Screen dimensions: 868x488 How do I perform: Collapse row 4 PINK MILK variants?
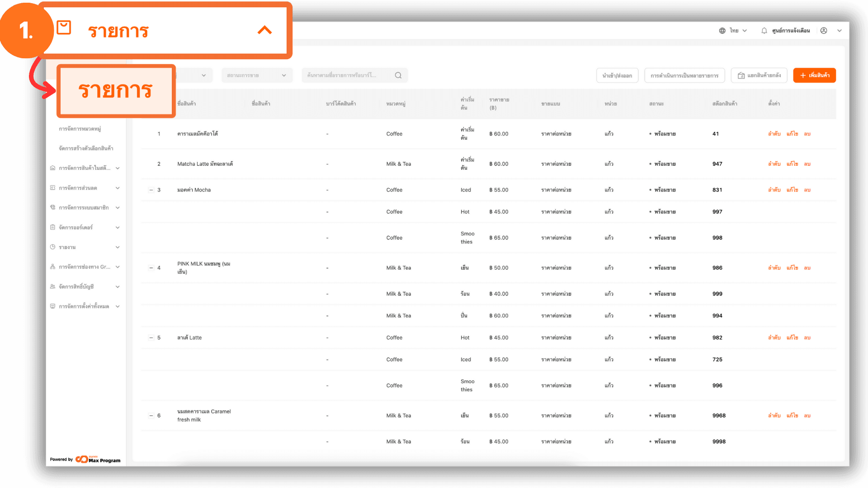pos(151,268)
